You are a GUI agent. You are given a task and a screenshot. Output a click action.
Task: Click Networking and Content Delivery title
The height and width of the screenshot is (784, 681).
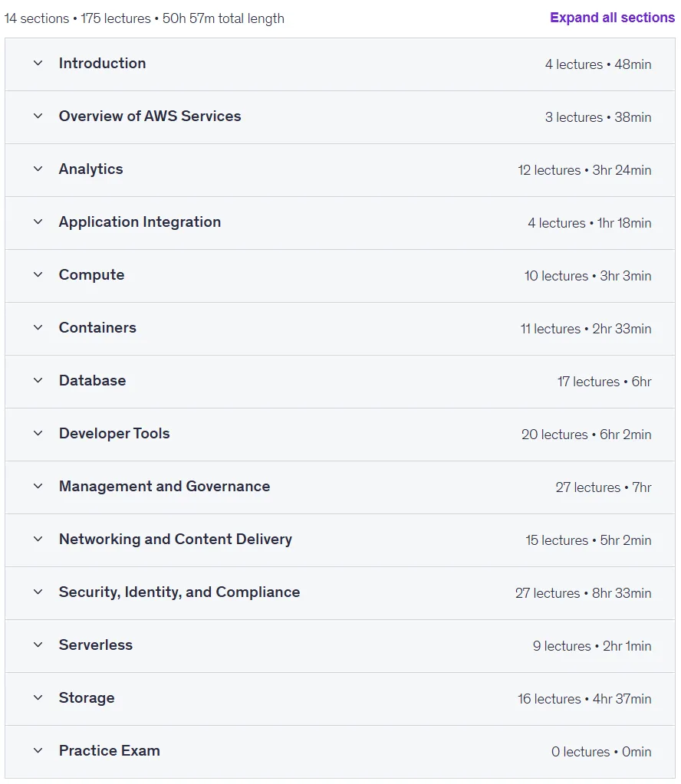coord(176,539)
